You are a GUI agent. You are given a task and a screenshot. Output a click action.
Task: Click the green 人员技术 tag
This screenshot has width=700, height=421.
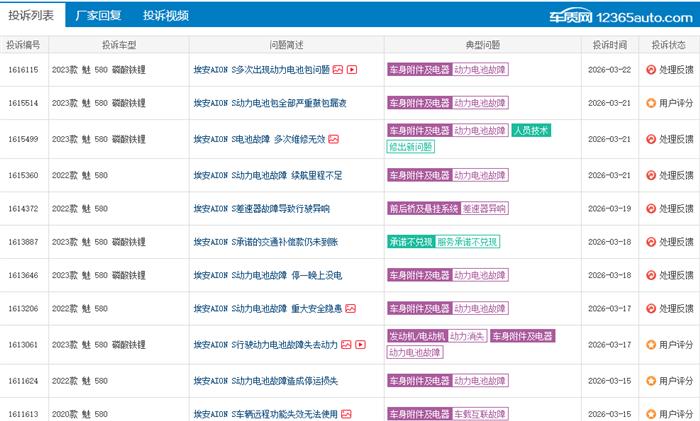click(x=531, y=130)
